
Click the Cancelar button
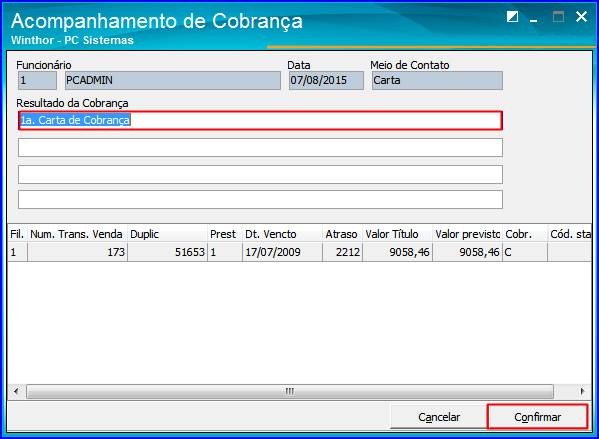coord(439,417)
